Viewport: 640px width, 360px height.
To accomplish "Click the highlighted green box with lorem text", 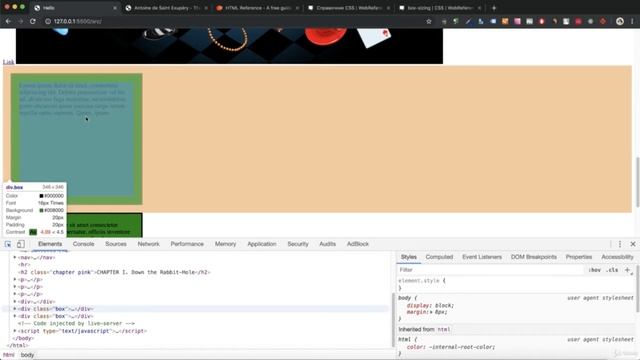I will pyautogui.click(x=76, y=139).
